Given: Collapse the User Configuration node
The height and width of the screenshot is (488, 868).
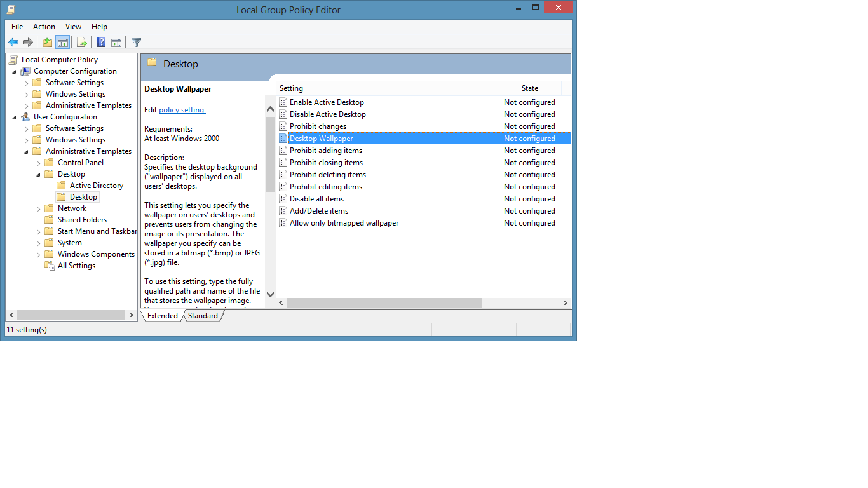Looking at the screenshot, I should tap(15, 117).
